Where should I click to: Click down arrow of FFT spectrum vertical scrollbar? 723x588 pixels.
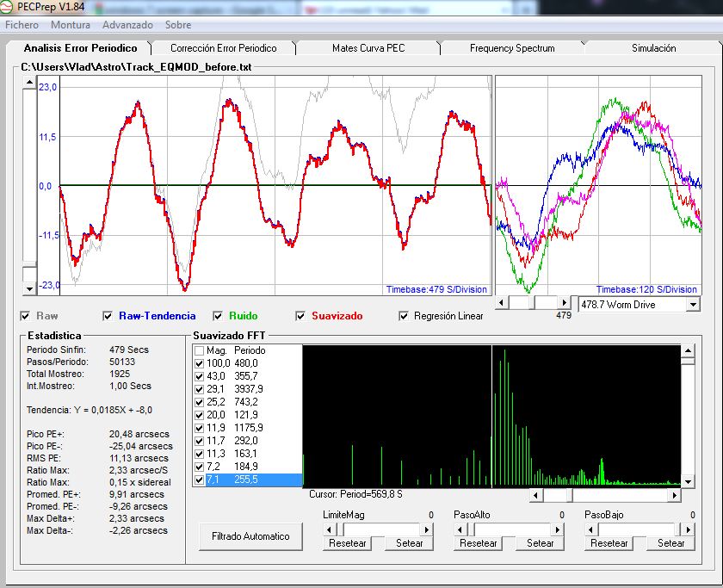688,482
